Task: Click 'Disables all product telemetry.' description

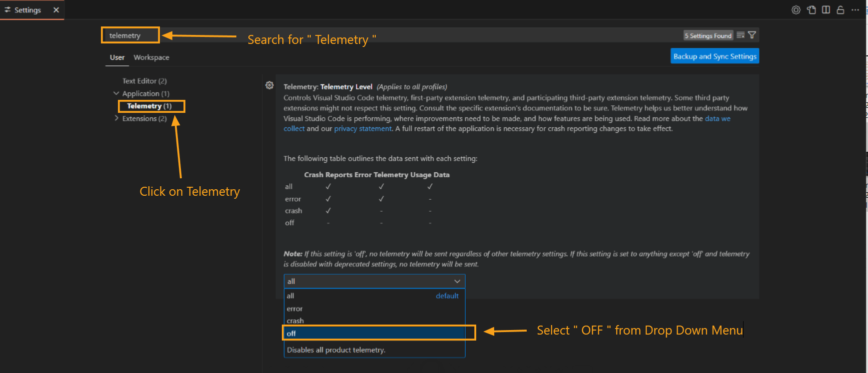Action: coord(336,350)
